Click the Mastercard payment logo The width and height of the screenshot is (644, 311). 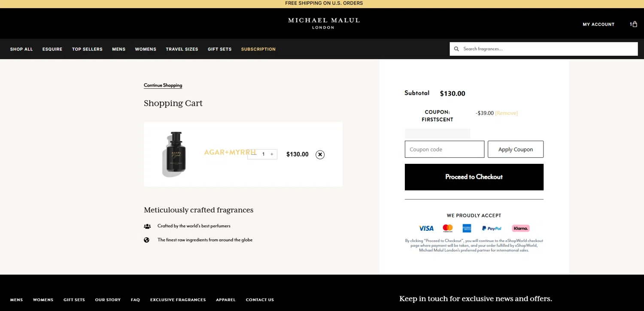(447, 228)
